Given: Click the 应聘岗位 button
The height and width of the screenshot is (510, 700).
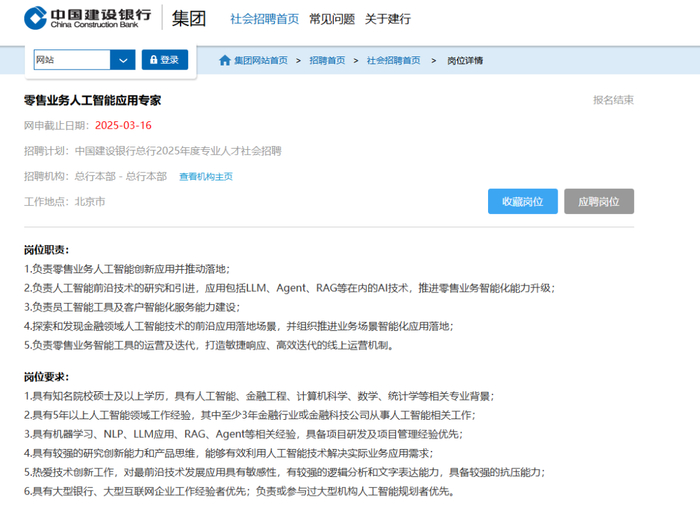Looking at the screenshot, I should (599, 201).
